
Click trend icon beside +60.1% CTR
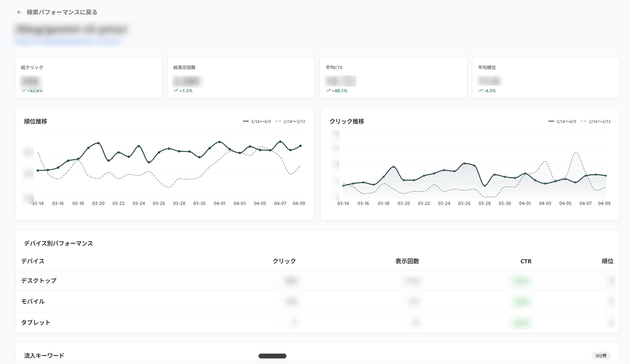point(328,91)
